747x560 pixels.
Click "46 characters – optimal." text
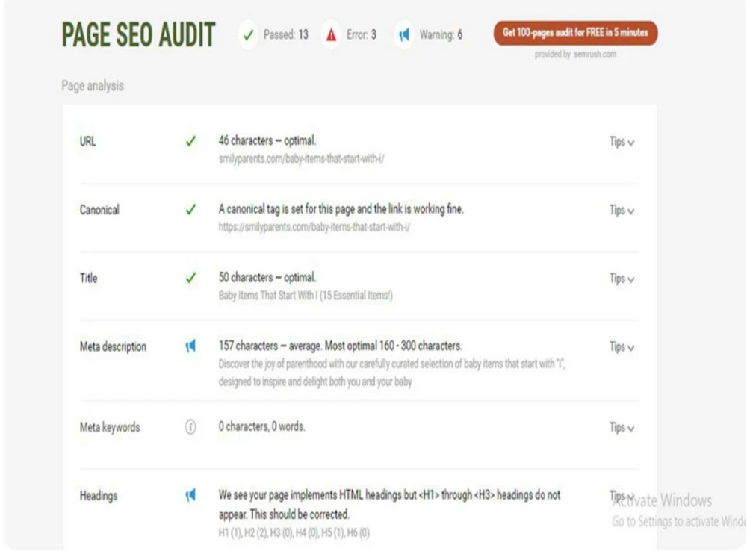click(x=267, y=141)
